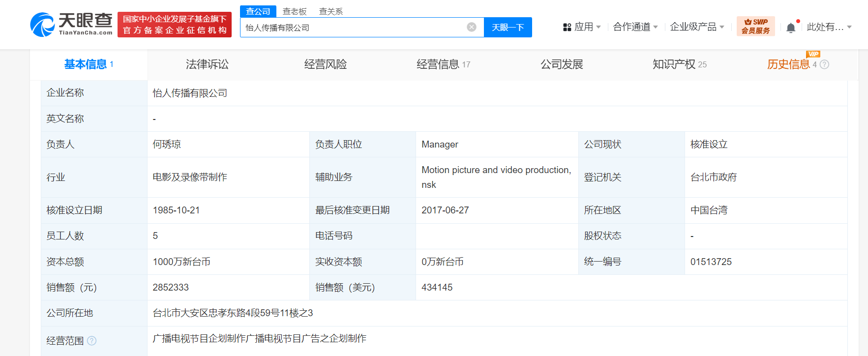Click the address 台北市大安区忠孝东路4段59号11楼之3
This screenshot has height=356, width=868.
[233, 313]
